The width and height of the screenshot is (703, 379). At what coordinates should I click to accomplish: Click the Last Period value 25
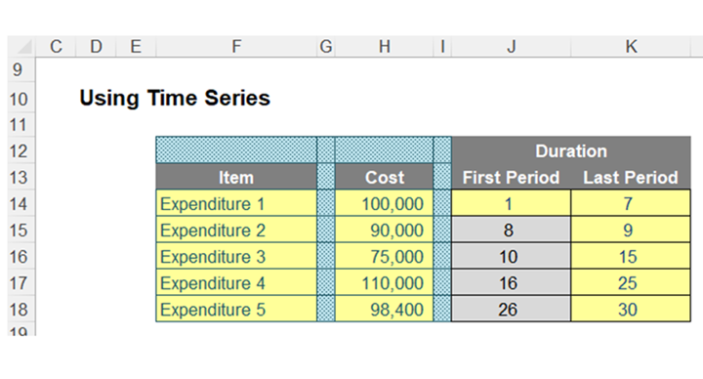(631, 283)
